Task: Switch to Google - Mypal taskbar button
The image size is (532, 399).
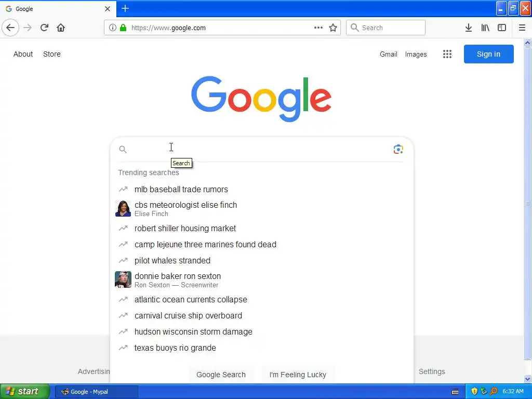Action: pos(96,392)
